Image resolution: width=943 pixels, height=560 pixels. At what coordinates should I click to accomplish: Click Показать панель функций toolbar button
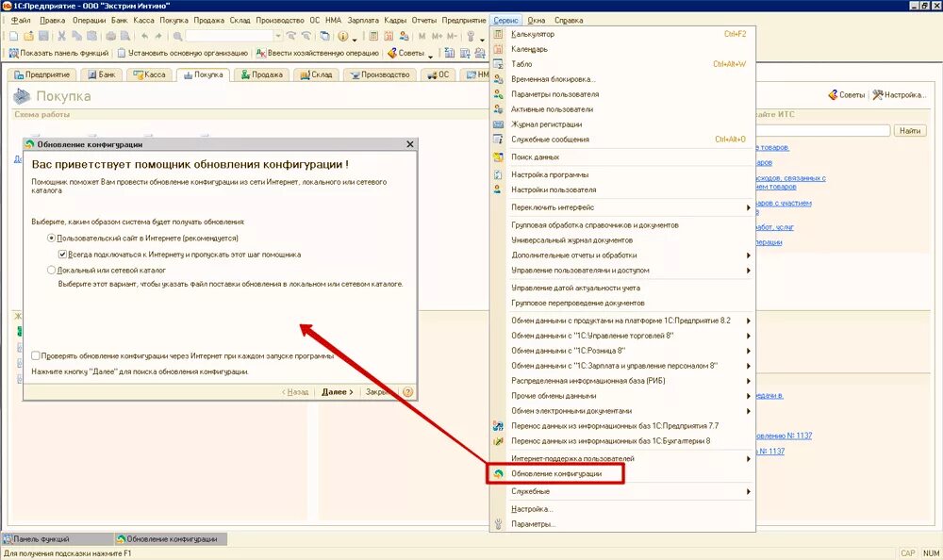coord(58,53)
